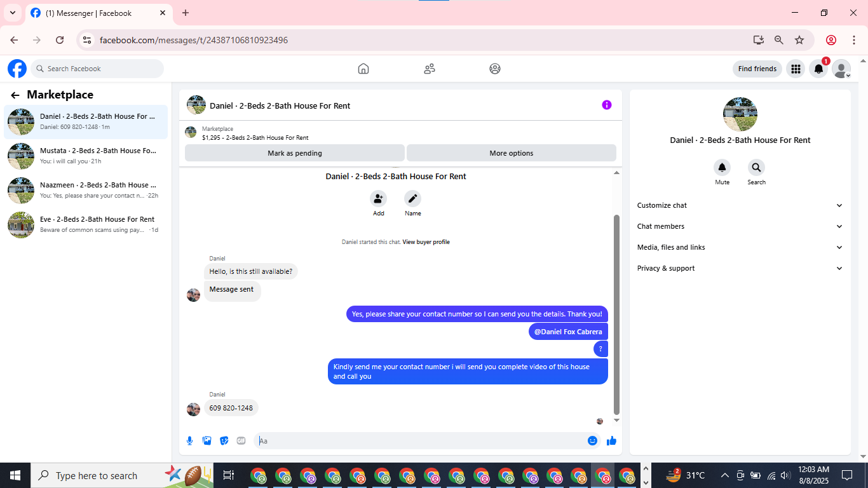Screen dimensions: 868x488
Task: Choose a GIF icon
Action: 241,440
